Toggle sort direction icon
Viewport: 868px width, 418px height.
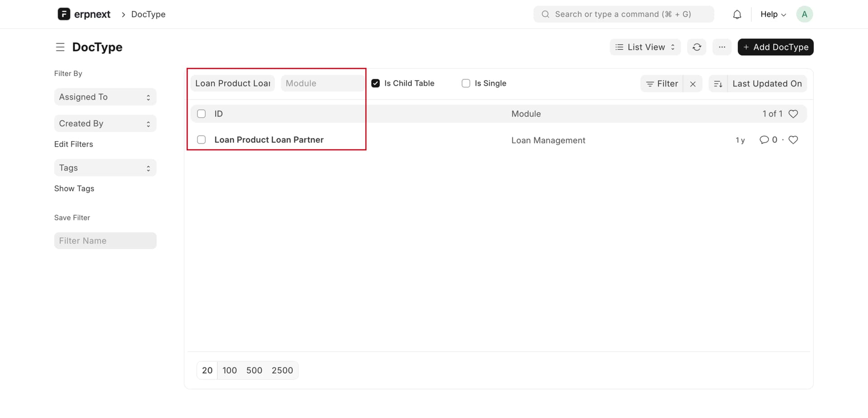(718, 84)
